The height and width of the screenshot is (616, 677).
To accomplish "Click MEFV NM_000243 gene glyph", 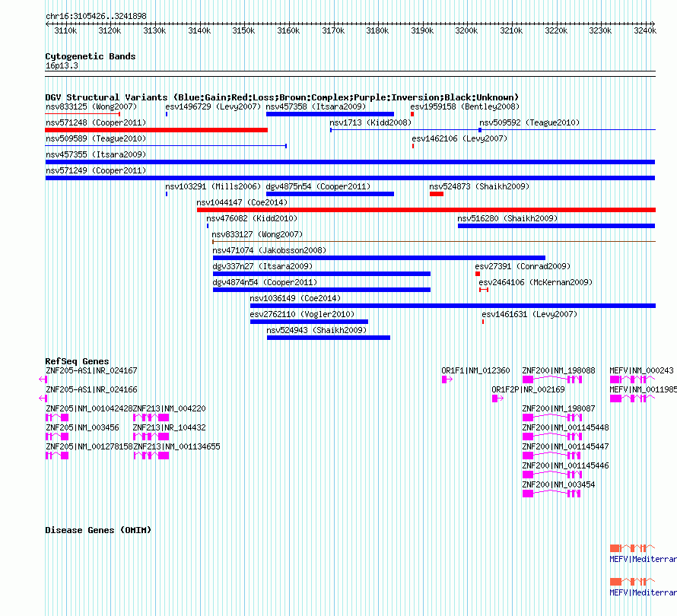I will 633,379.
